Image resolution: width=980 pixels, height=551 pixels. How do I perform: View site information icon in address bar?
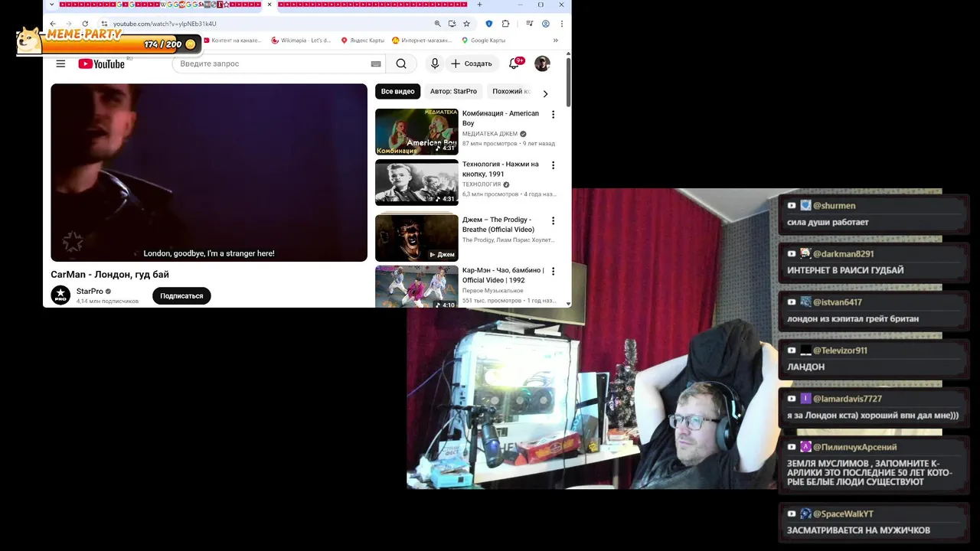[105, 24]
